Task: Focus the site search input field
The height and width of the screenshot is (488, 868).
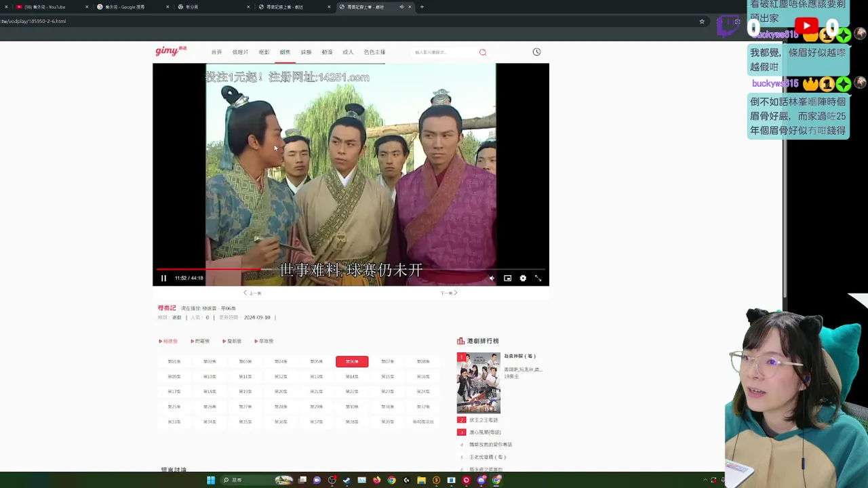Action: pos(444,52)
